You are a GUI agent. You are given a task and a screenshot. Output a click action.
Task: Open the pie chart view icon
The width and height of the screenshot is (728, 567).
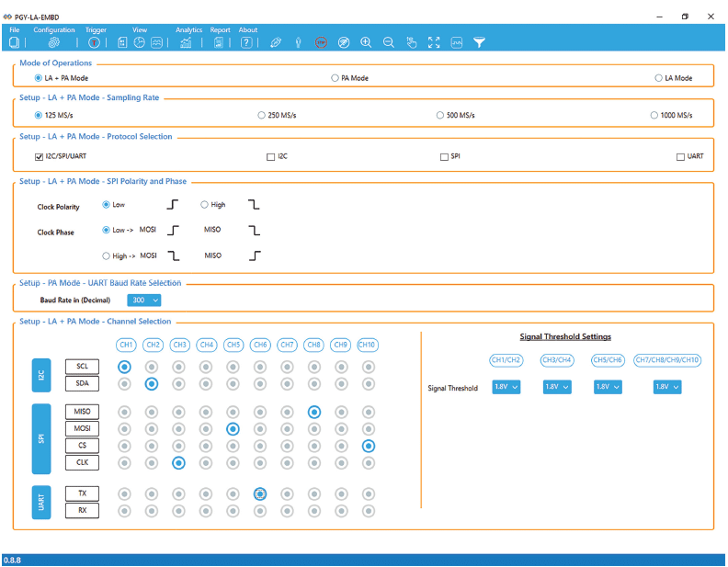point(140,42)
